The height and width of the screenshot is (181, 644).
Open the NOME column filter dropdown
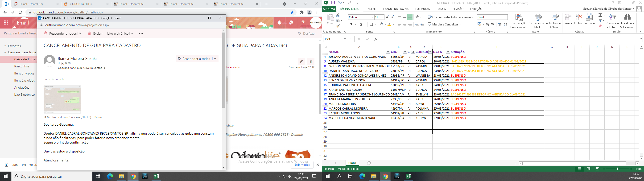coord(388,52)
